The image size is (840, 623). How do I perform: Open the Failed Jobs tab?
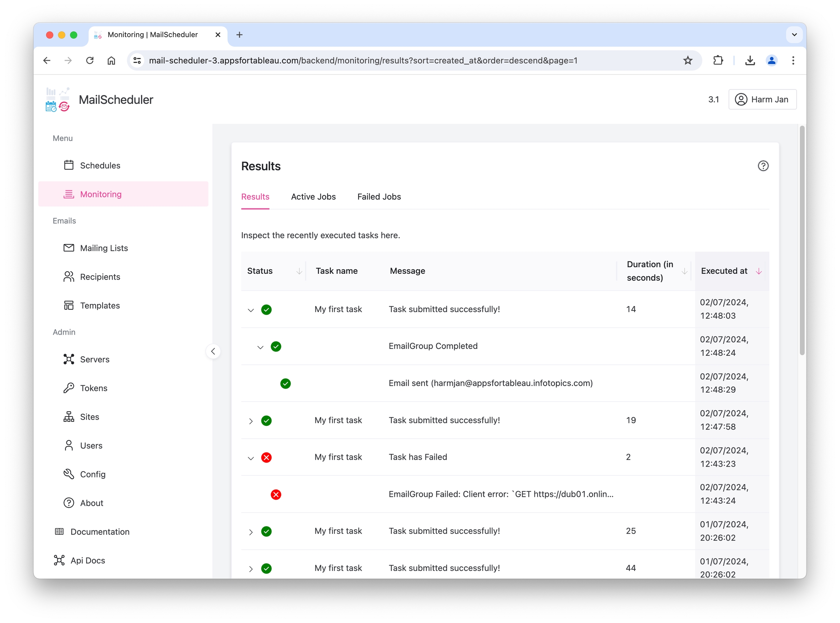(379, 196)
